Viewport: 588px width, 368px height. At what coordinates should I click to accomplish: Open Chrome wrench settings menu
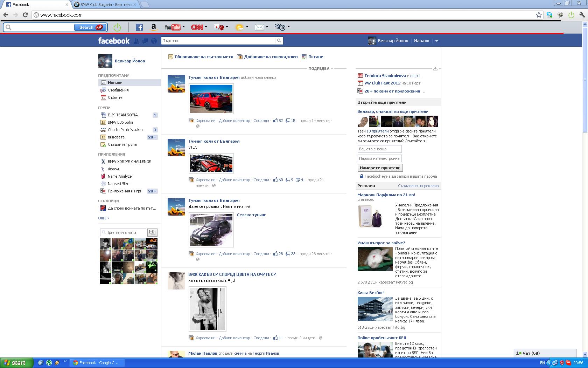582,15
